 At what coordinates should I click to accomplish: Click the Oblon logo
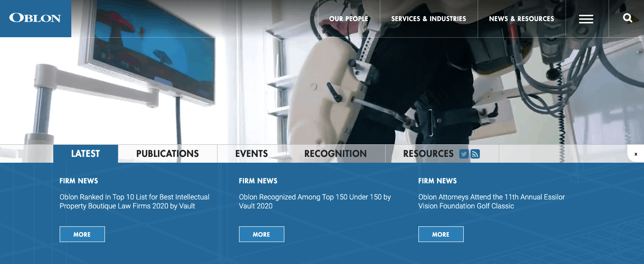(35, 18)
